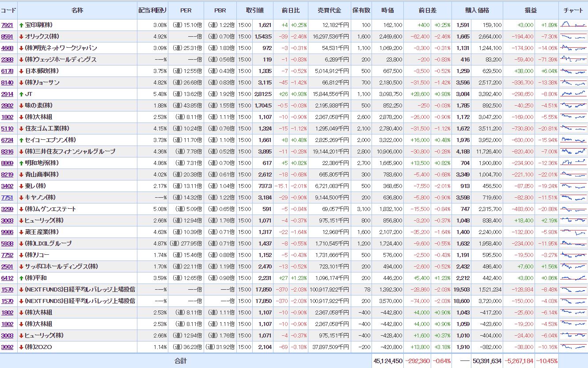This screenshot has width=588, height=368.
Task: Open stock code link 7921
Action: (7, 25)
